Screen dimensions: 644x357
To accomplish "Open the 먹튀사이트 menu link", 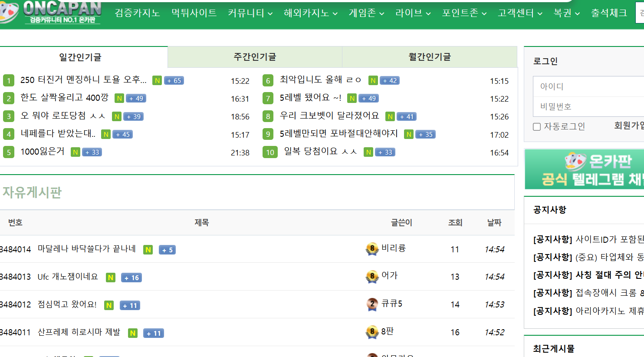I will [194, 13].
